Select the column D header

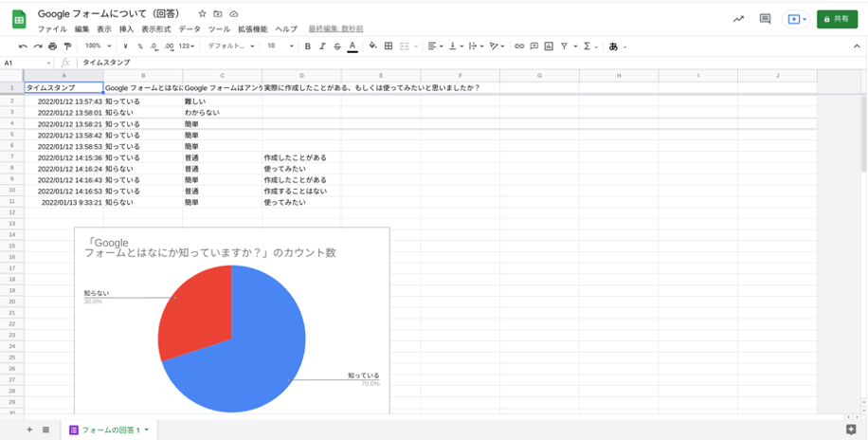[x=301, y=75]
